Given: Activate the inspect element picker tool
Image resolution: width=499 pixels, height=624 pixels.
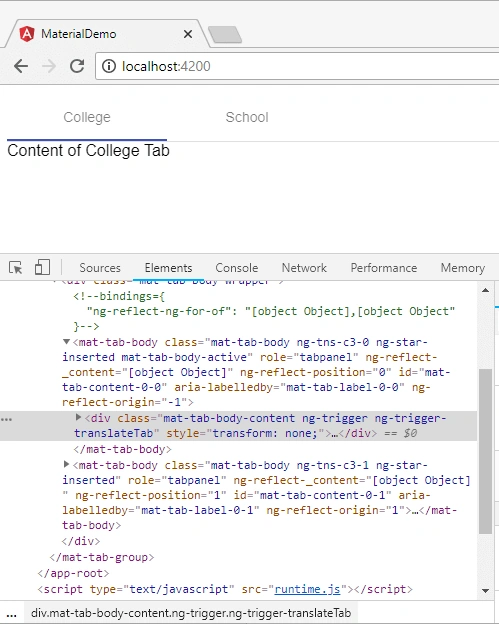Looking at the screenshot, I should 16,267.
